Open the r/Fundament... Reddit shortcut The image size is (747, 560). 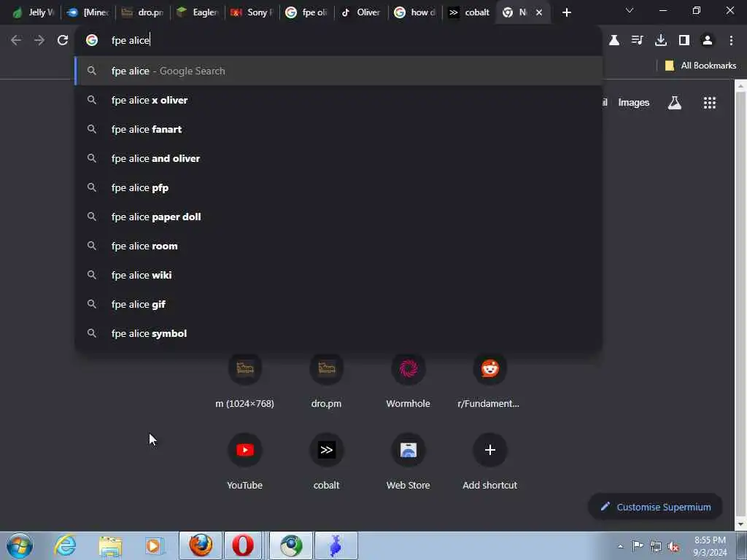click(x=489, y=381)
